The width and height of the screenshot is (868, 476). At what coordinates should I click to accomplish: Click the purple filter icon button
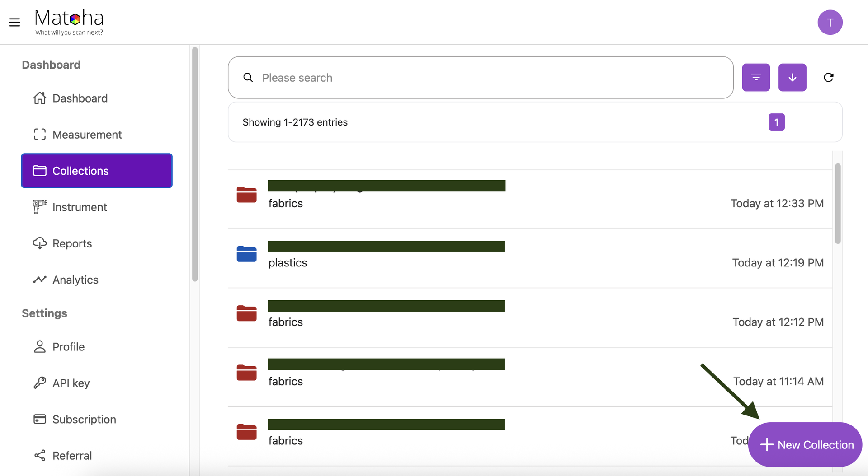click(x=756, y=78)
